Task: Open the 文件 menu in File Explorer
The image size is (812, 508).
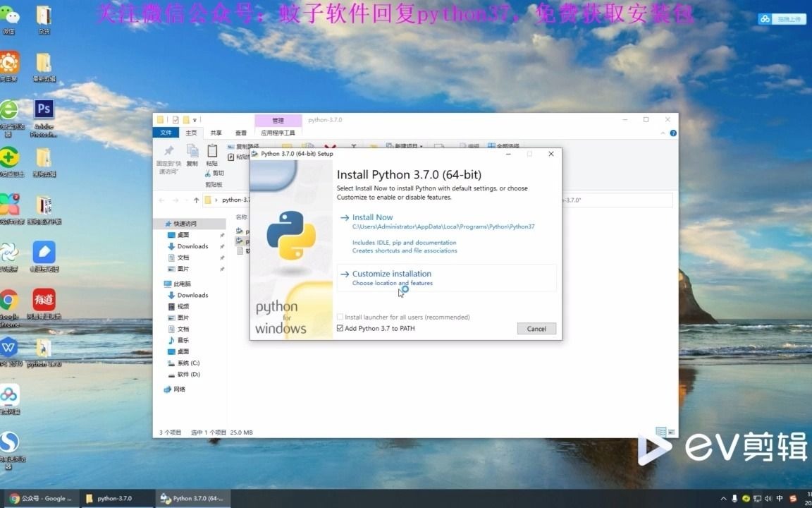Action: (x=166, y=132)
